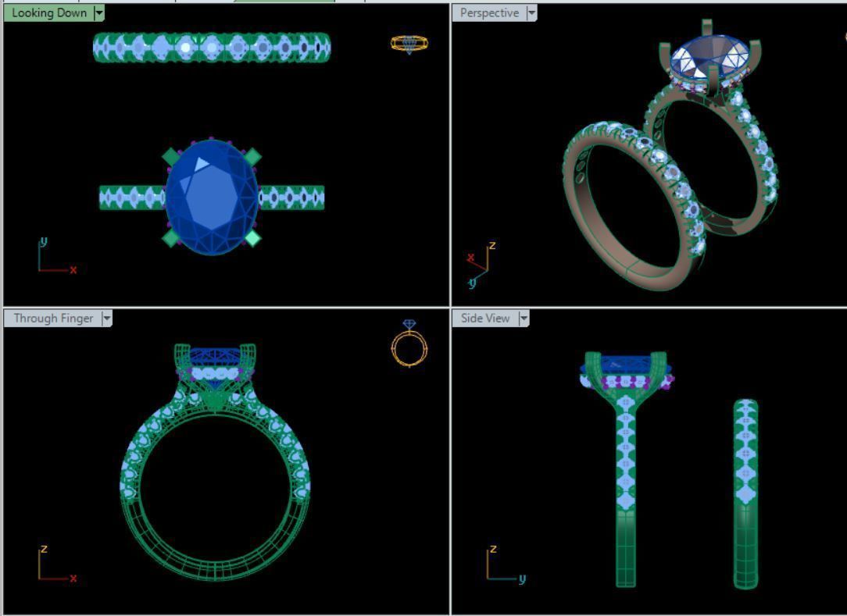The width and height of the screenshot is (847, 616).
Task: Open the Through Finger viewport dropdown arrow
Action: click(107, 319)
